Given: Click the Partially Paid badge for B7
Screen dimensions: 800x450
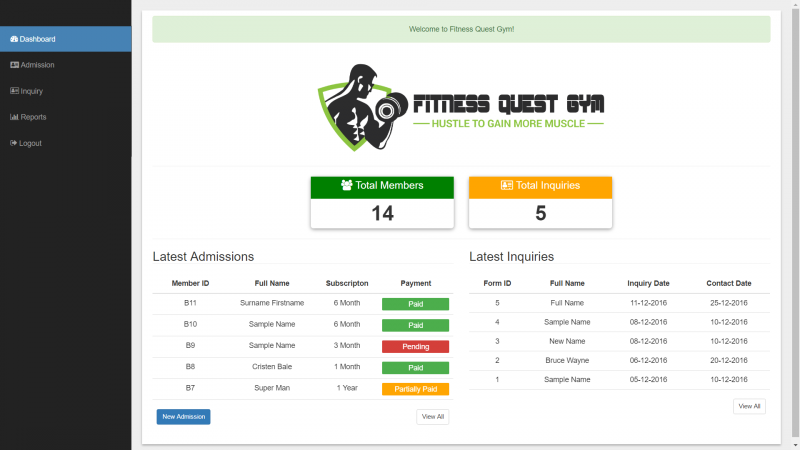Looking at the screenshot, I should point(415,389).
